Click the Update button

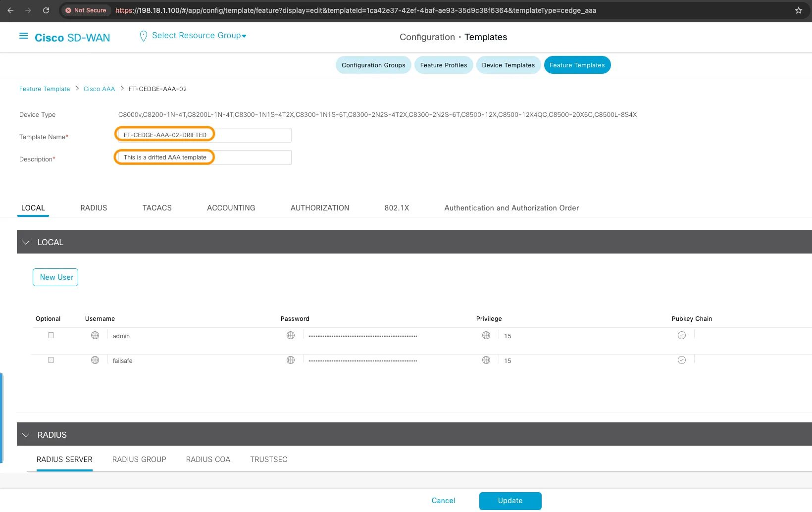[x=510, y=501]
